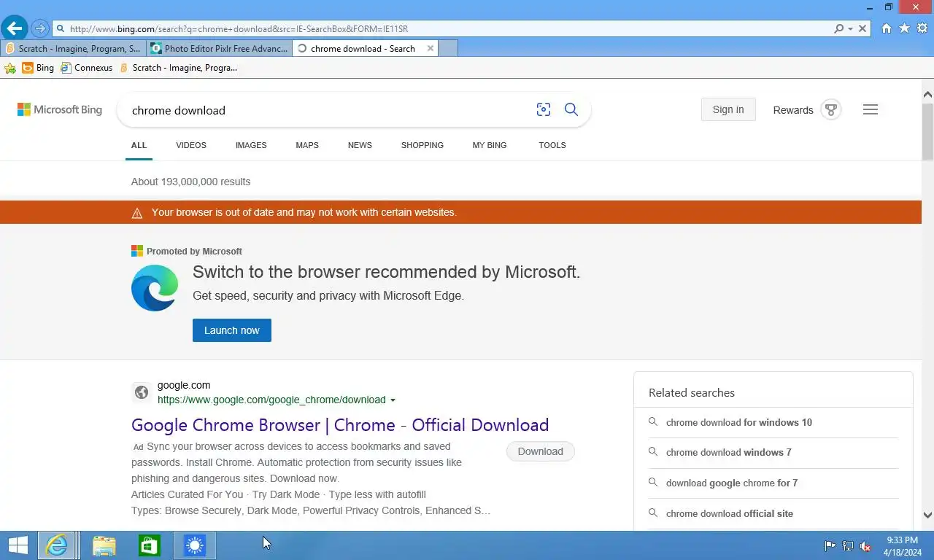Open the IE Tools gear icon
The image size is (934, 560).
pyautogui.click(x=922, y=28)
